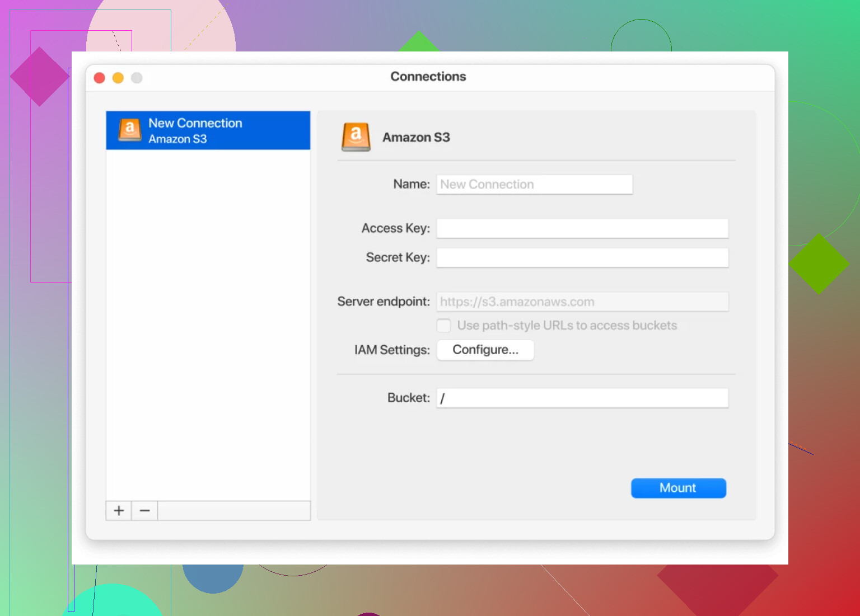The height and width of the screenshot is (616, 860).
Task: Click the large Amazon S3 icon in header
Action: [x=356, y=137]
